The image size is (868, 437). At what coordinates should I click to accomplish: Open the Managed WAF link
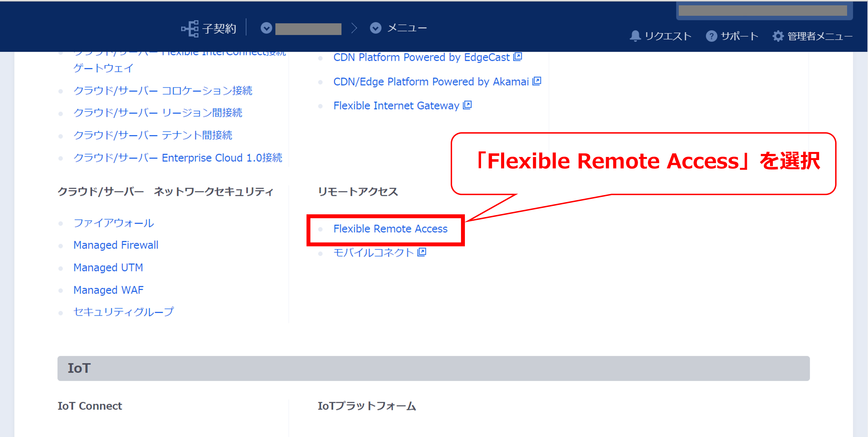click(x=108, y=290)
